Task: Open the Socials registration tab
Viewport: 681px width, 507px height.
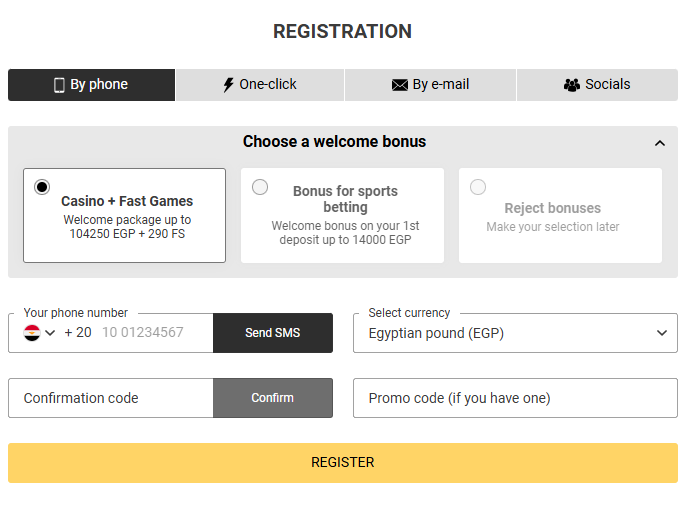Action: tap(597, 85)
